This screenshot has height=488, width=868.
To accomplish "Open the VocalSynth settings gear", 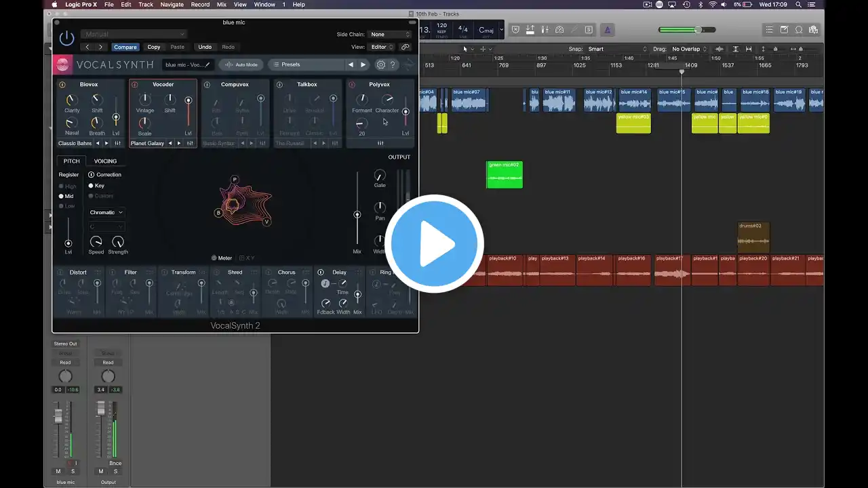I will [381, 64].
